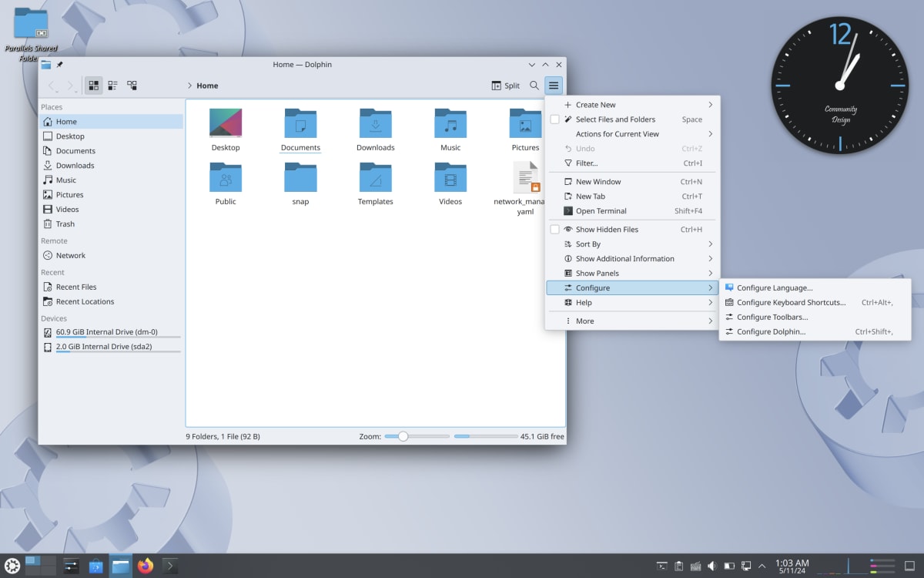Select the snap folder icon

coord(300,177)
